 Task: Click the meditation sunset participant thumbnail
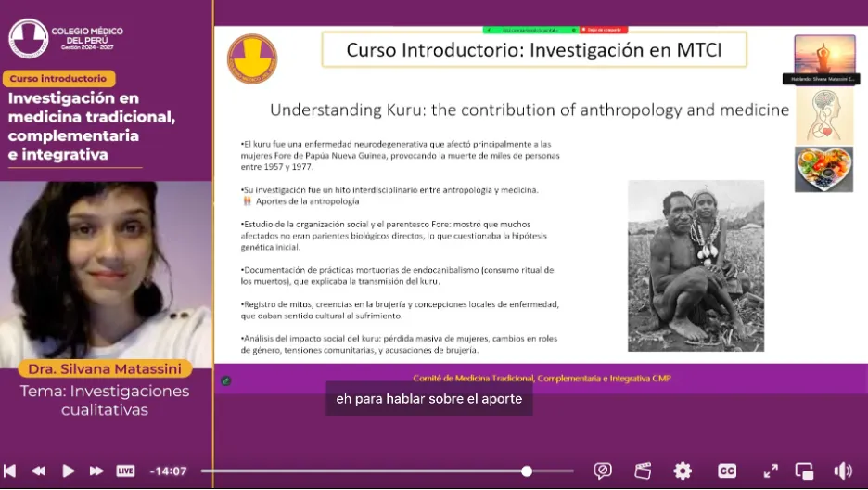pyautogui.click(x=824, y=54)
